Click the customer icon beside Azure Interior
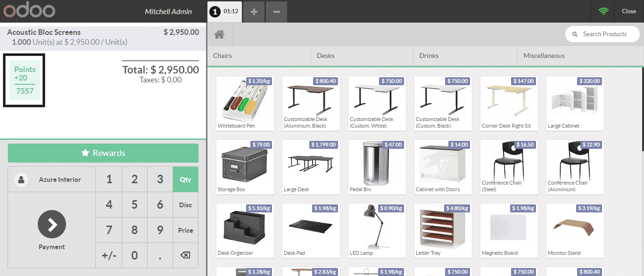The image size is (644, 276). coord(21,179)
